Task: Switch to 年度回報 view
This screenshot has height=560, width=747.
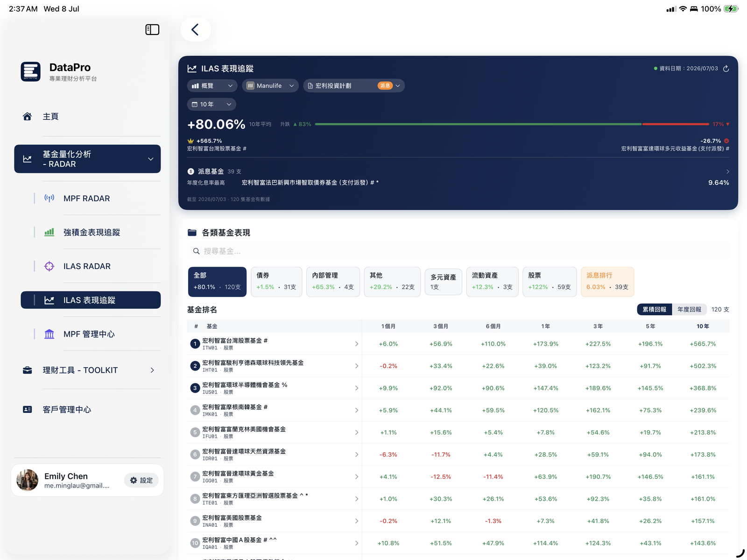Action: (690, 309)
